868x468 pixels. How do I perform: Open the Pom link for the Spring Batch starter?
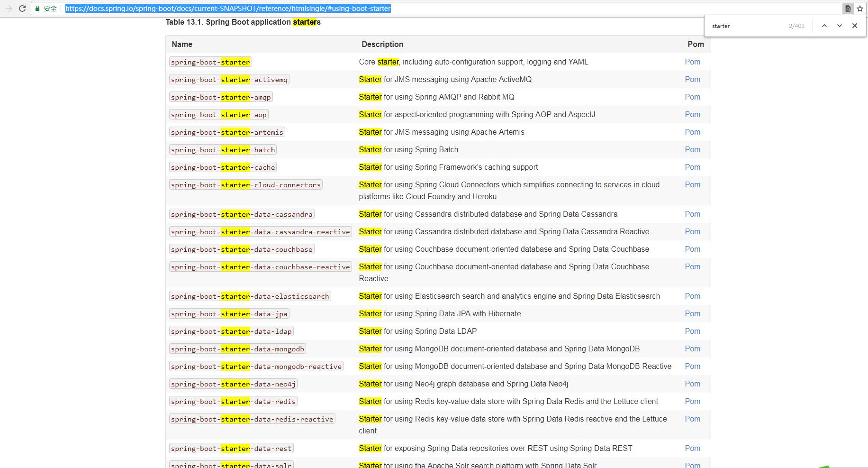(692, 149)
